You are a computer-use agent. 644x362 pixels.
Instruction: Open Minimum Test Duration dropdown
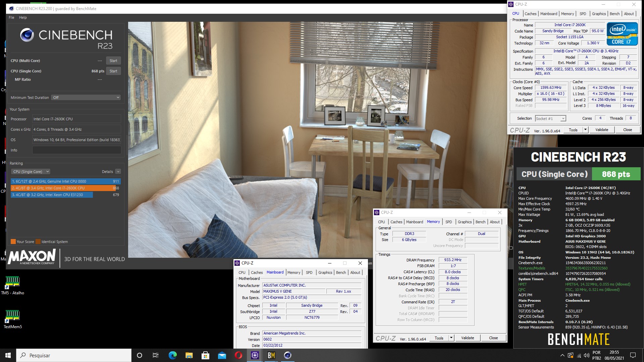(x=86, y=98)
